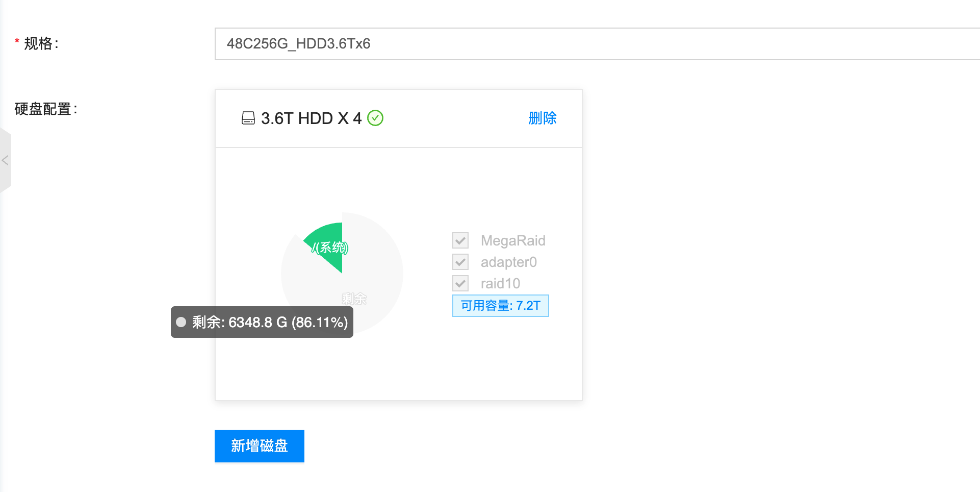The width and height of the screenshot is (980, 492).
Task: Toggle the MegaRaid checkbox
Action: pyautogui.click(x=460, y=240)
